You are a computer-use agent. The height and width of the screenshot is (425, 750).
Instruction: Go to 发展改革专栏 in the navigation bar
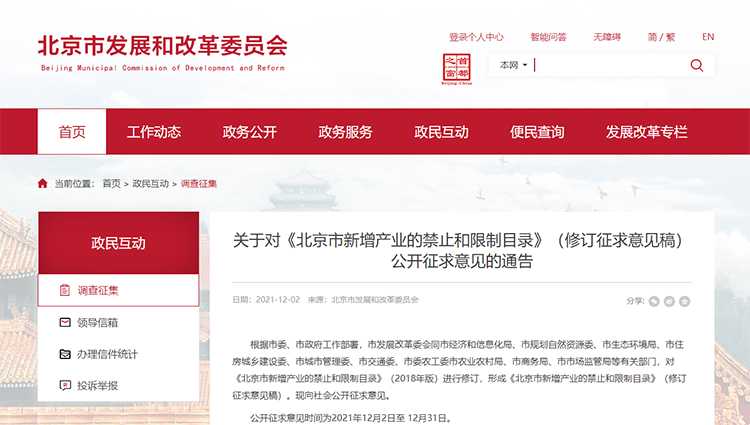click(646, 132)
